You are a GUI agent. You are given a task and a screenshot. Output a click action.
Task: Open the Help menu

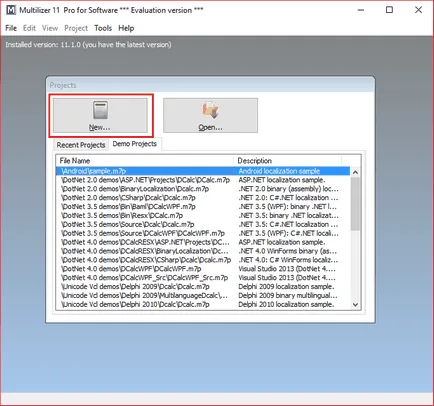(x=126, y=28)
